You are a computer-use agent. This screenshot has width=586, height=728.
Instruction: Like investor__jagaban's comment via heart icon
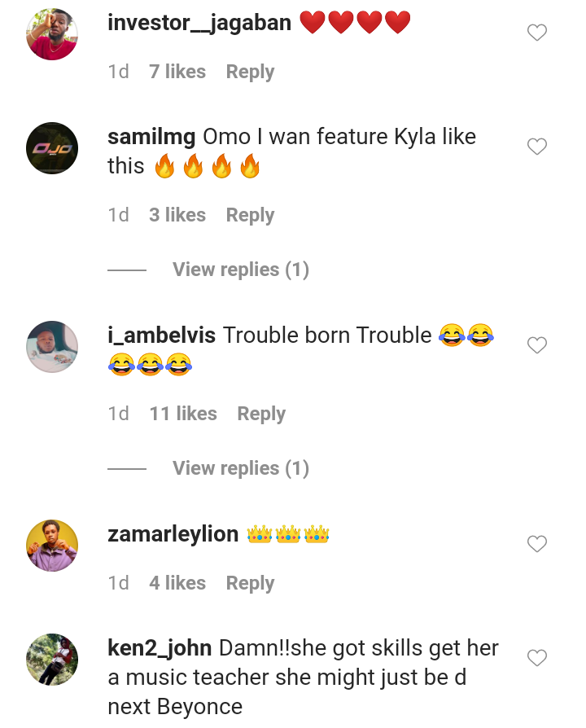click(536, 33)
